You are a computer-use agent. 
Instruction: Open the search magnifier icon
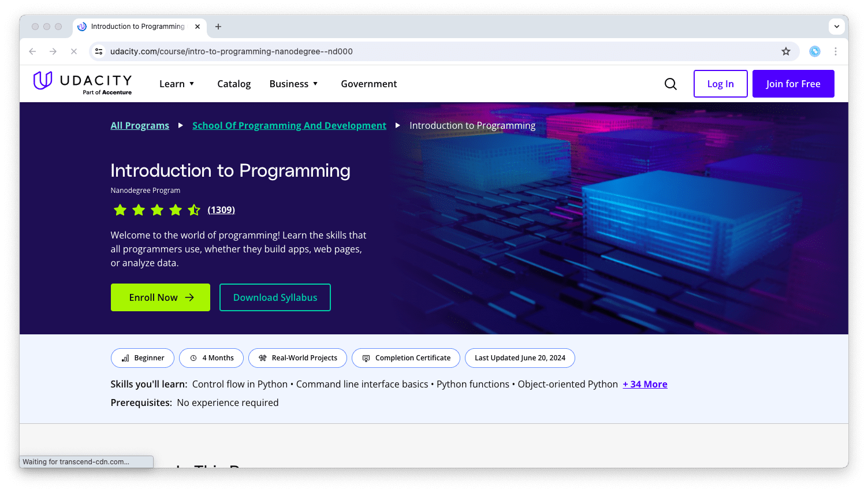tap(670, 84)
